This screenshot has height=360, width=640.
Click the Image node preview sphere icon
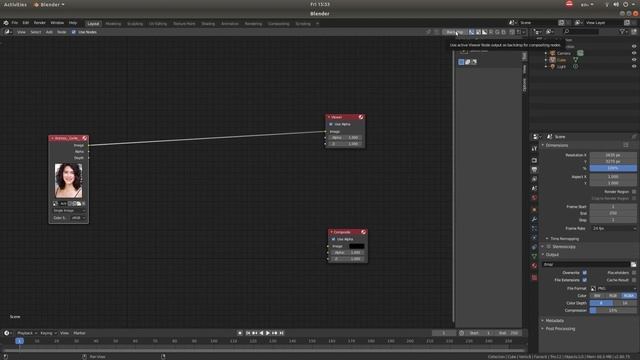pos(84,138)
